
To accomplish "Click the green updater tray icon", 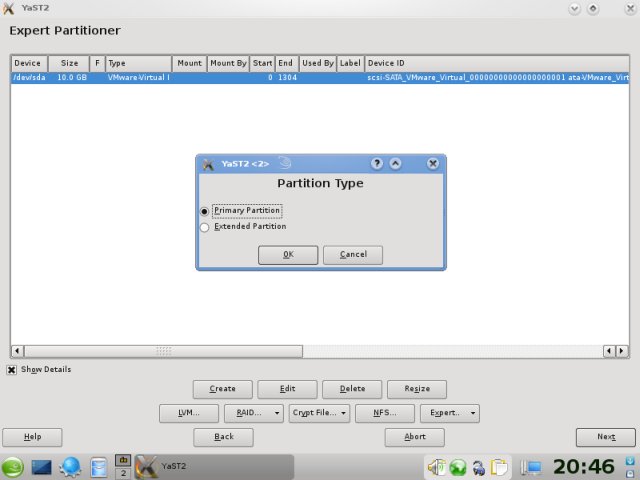I will (x=458, y=467).
